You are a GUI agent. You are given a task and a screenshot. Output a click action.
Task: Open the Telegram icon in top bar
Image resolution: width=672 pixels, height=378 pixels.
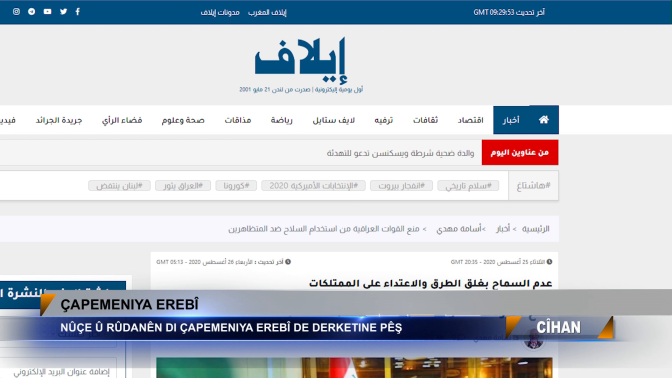pyautogui.click(x=32, y=12)
